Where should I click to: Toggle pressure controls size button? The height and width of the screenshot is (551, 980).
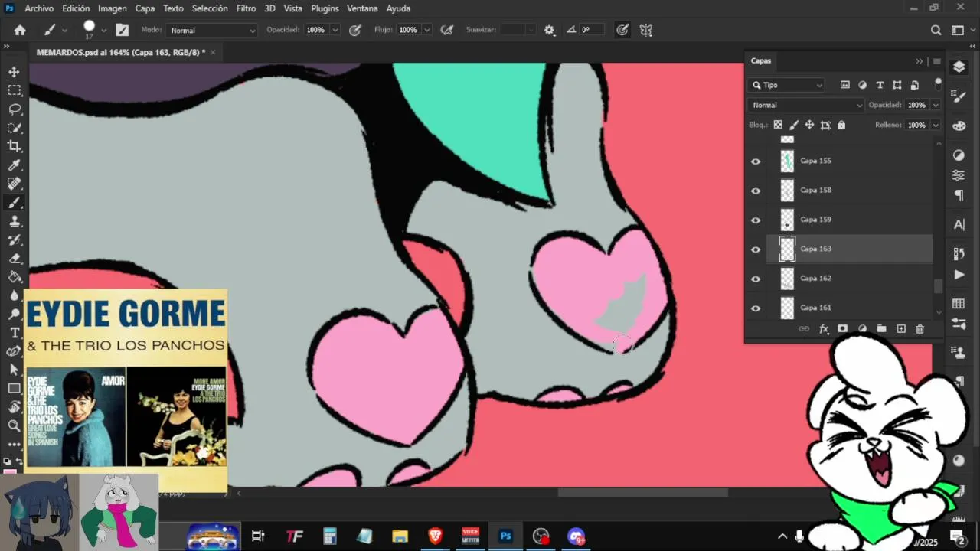(x=622, y=30)
